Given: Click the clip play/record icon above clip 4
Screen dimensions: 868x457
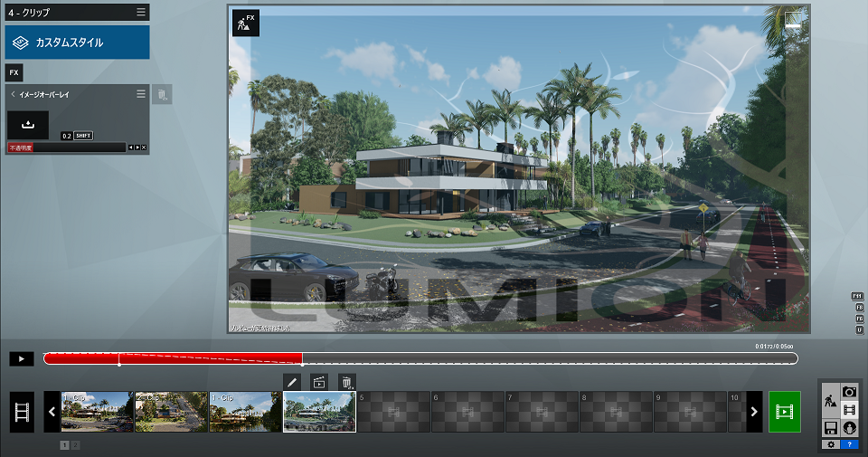Looking at the screenshot, I should (x=319, y=382).
